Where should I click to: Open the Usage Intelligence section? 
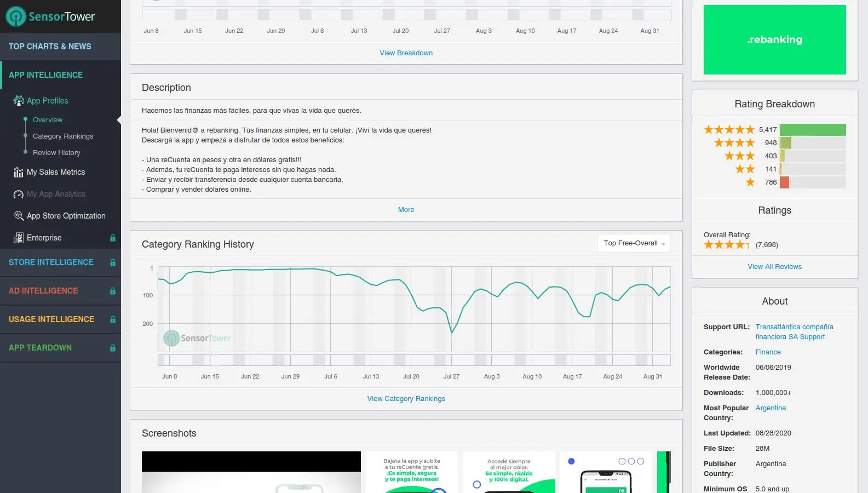pyautogui.click(x=60, y=319)
